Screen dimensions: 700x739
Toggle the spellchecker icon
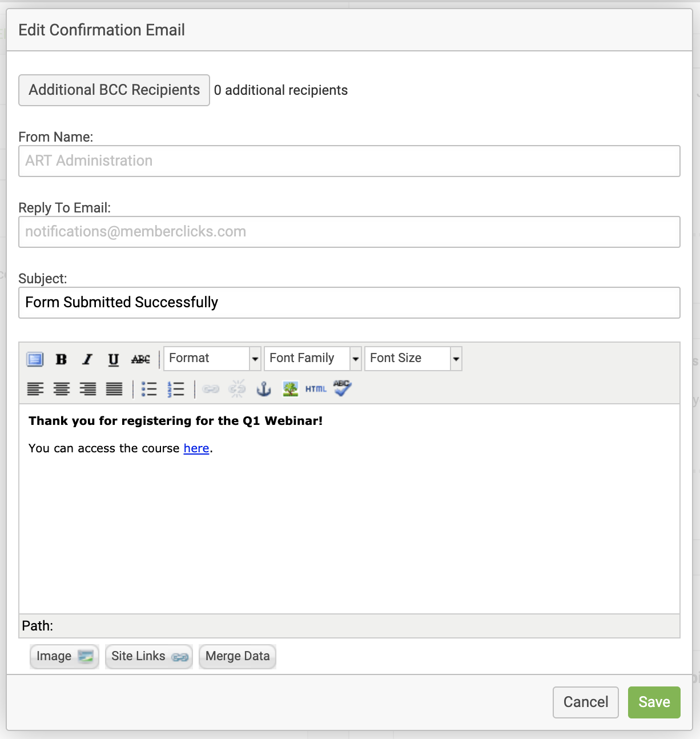click(x=343, y=389)
